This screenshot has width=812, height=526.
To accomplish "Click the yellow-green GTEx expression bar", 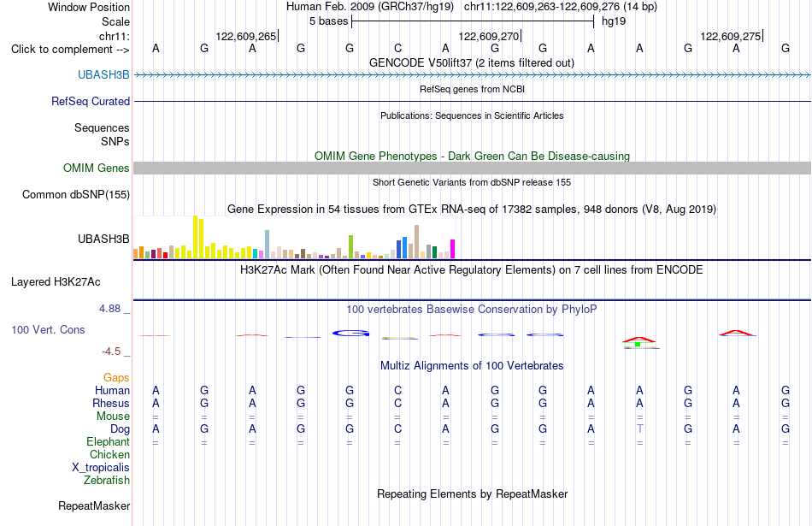I will tap(350, 246).
